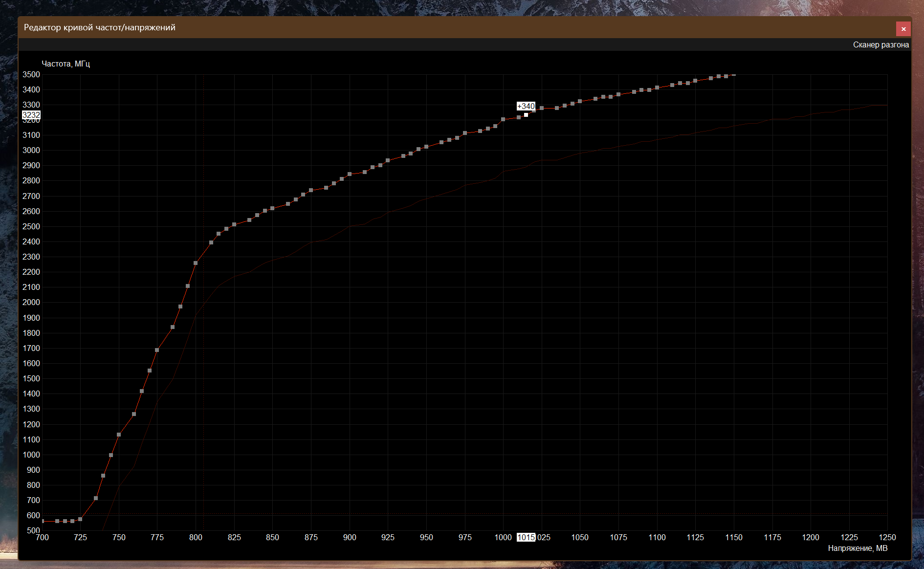The width and height of the screenshot is (924, 569).
Task: Click the highlighted 1015 voltage value on X axis
Action: point(526,537)
